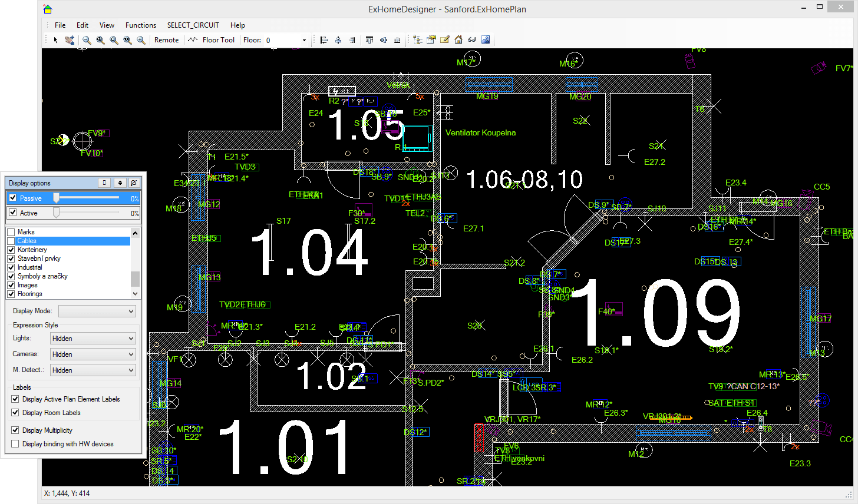Click the crossed-out icon in Display options header
The image size is (858, 504).
pos(134,183)
